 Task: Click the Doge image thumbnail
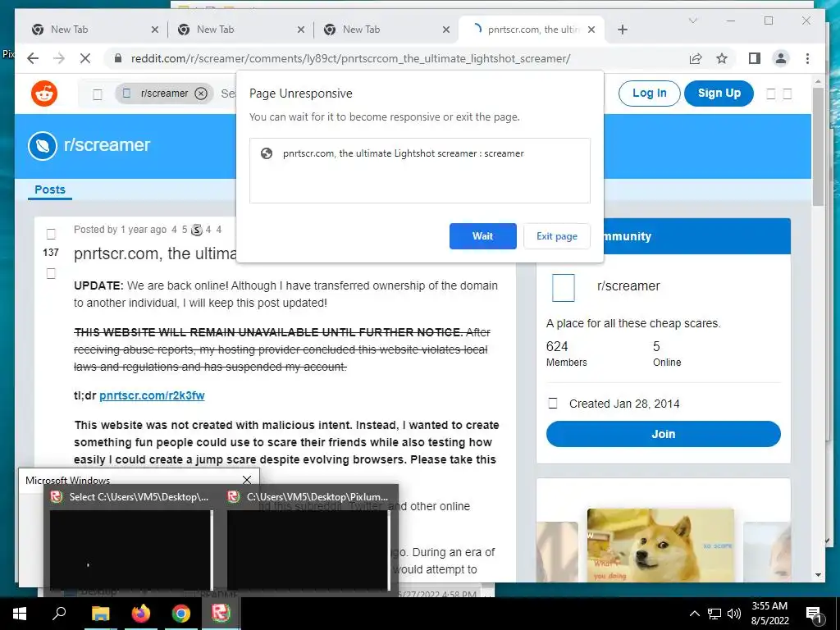tap(660, 546)
